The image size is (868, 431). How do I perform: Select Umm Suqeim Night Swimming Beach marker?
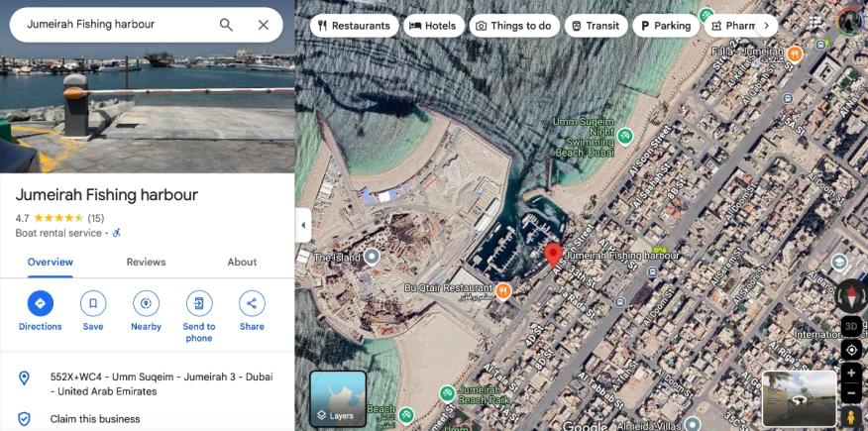click(625, 135)
